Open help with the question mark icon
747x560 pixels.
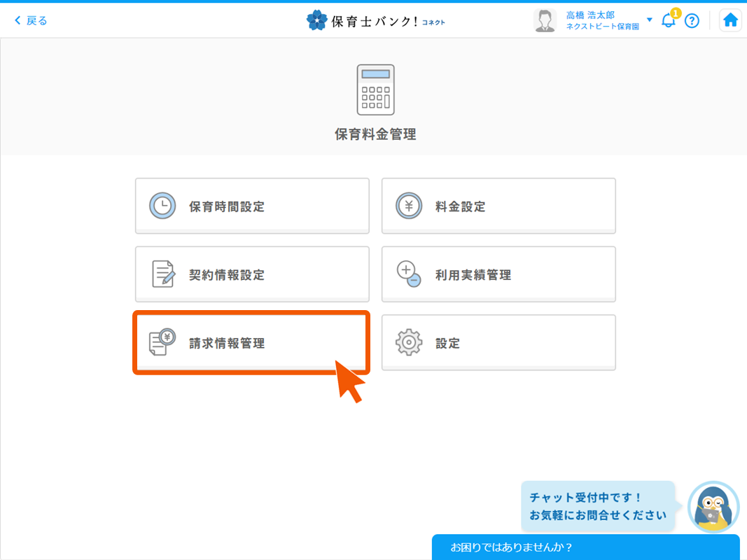[692, 20]
